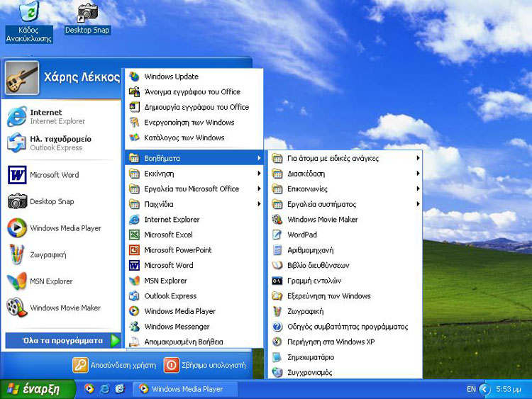Launch Windows Messenger
The width and height of the screenshot is (532, 399).
tap(194, 327)
